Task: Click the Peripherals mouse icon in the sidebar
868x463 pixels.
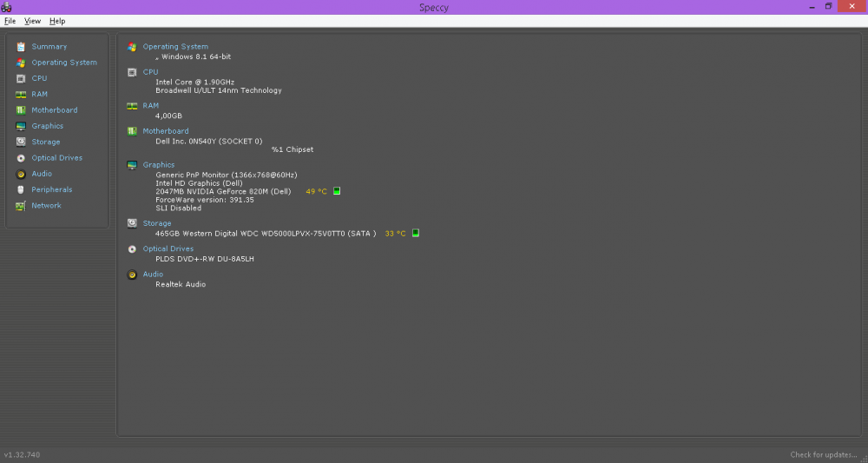Action: point(21,189)
